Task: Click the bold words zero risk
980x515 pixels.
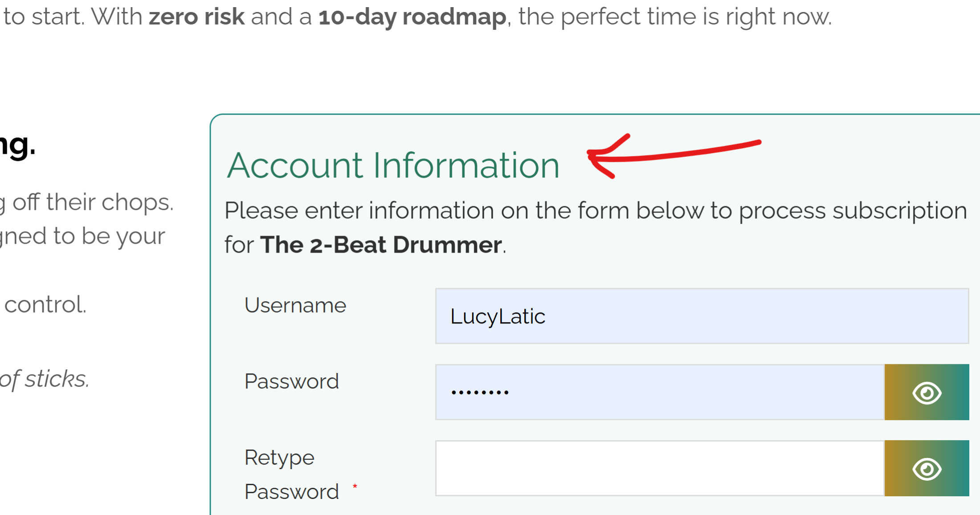Action: [x=196, y=17]
